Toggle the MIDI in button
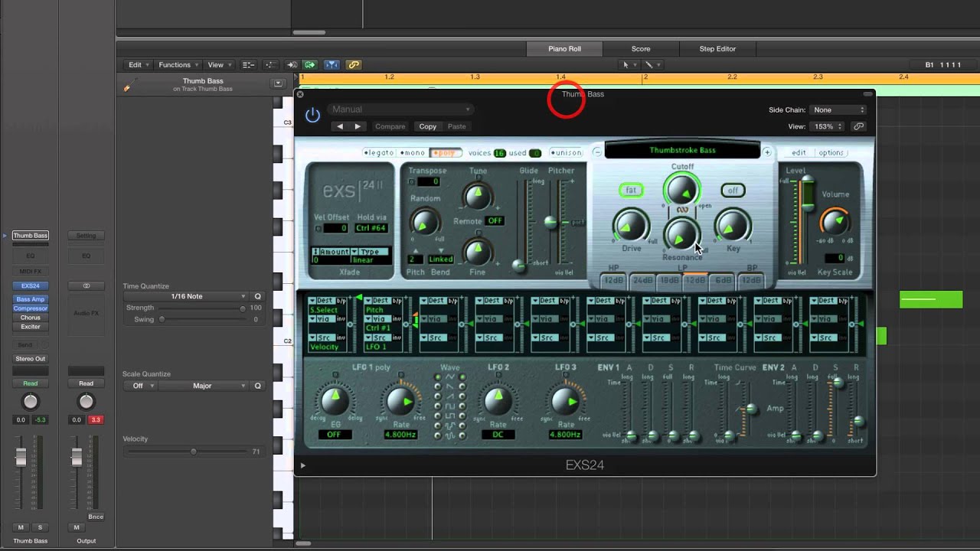 point(292,65)
